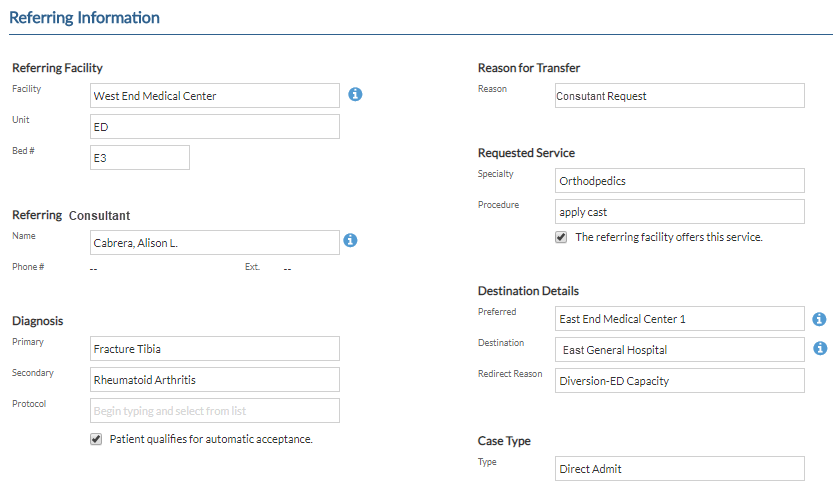View info icon for Preferred destination
The width and height of the screenshot is (833, 491).
pyautogui.click(x=819, y=319)
